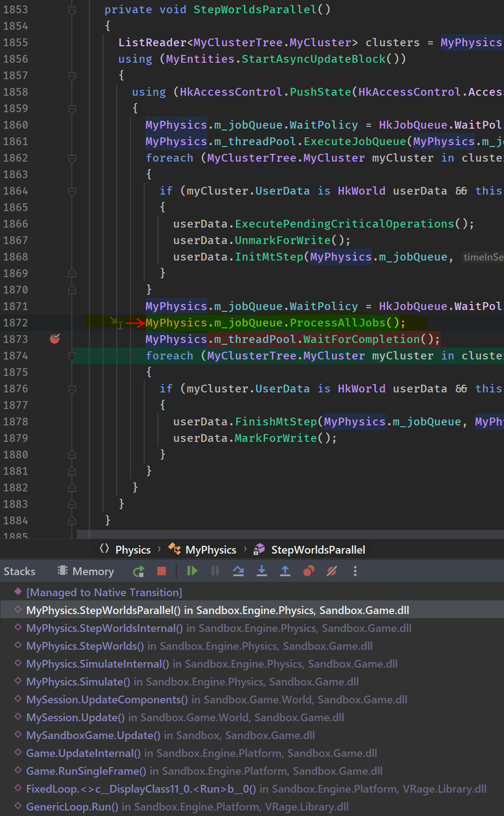The height and width of the screenshot is (816, 504).
Task: Toggle Mute Breakpoints
Action: (332, 571)
